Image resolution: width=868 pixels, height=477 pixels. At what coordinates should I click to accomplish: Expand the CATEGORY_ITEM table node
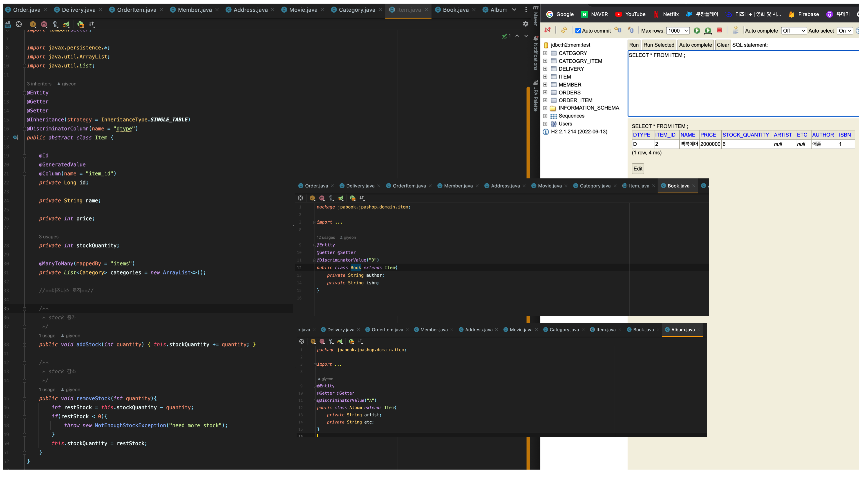[x=545, y=61]
